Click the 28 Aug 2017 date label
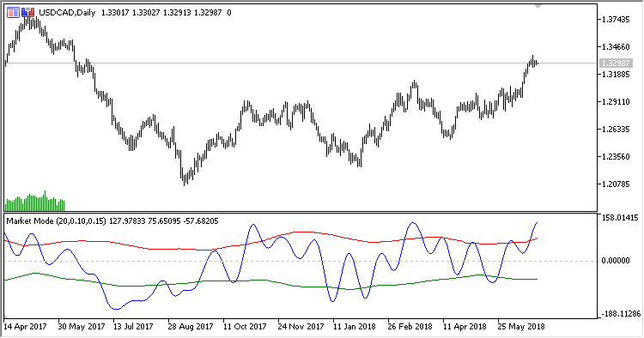 190,327
